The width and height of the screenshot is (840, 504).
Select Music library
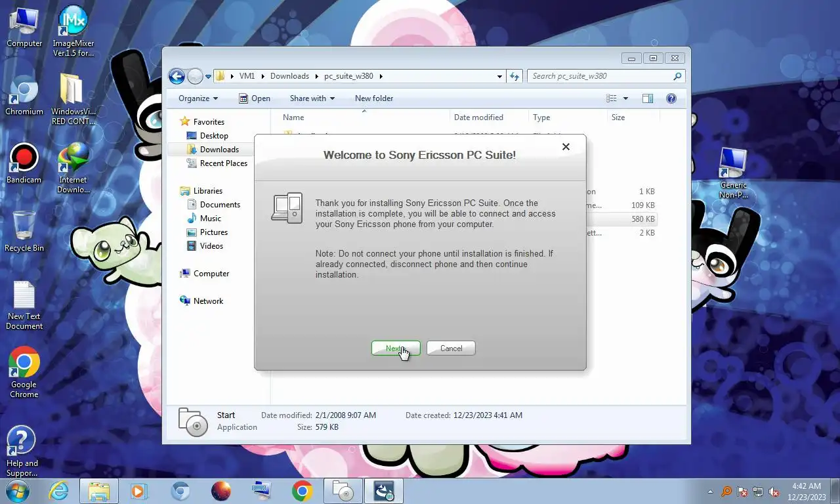[x=204, y=219]
